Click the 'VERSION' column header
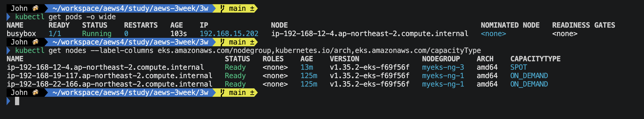 tap(344, 59)
